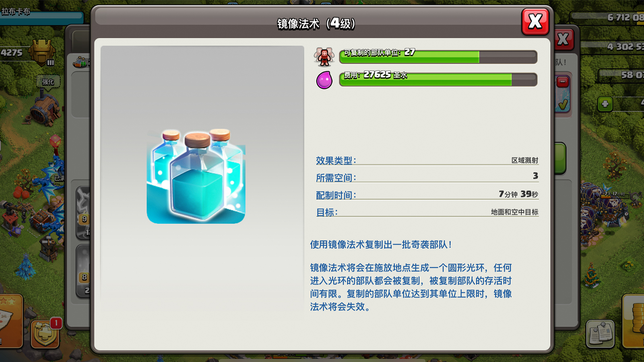Tap the 配制时间 brewing time row
Viewport: 644px width, 362px height.
click(x=427, y=195)
